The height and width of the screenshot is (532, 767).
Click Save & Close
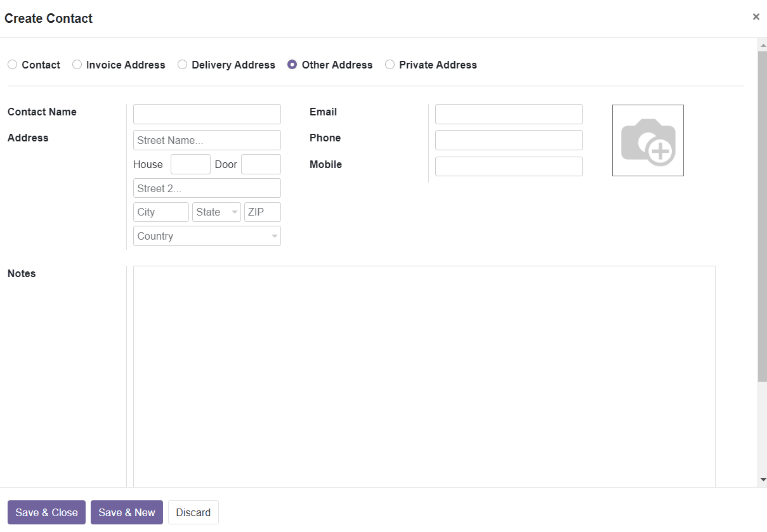click(46, 512)
